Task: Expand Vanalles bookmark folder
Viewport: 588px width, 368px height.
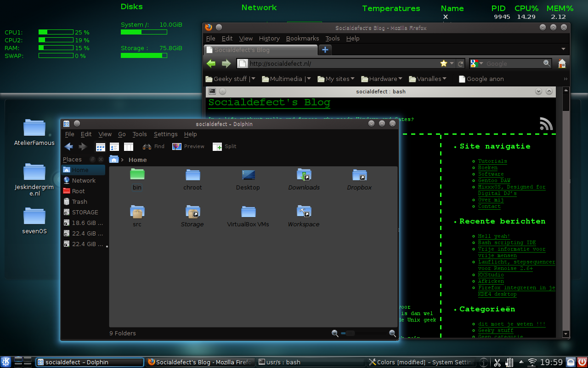Action: (428, 79)
